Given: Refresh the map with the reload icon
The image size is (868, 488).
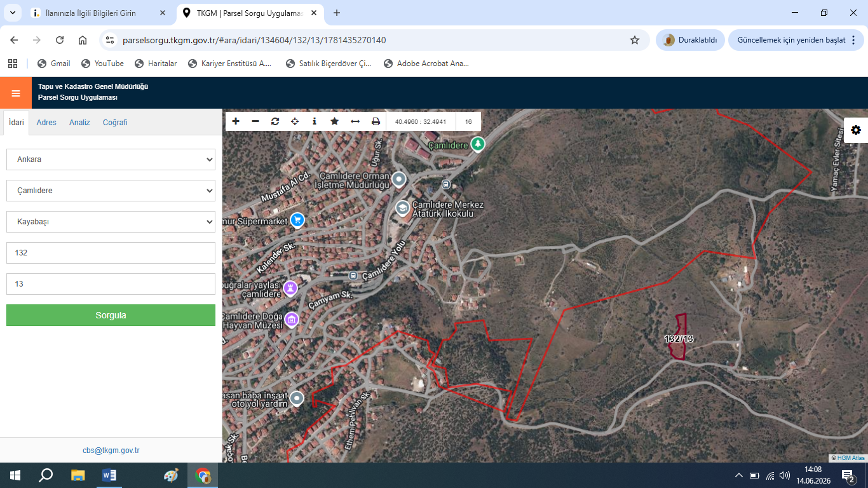Looking at the screenshot, I should click(275, 121).
